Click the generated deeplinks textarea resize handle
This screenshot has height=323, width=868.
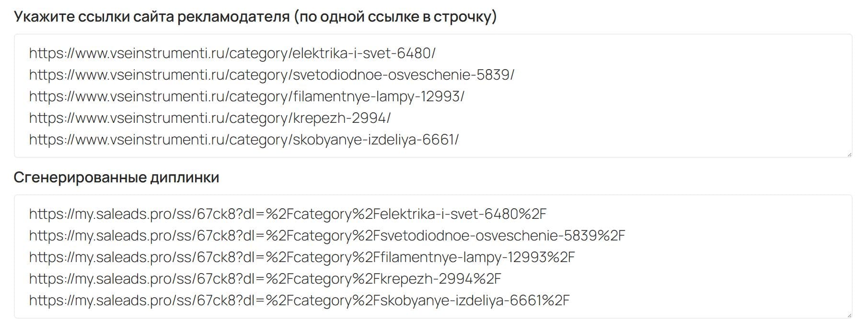(849, 315)
